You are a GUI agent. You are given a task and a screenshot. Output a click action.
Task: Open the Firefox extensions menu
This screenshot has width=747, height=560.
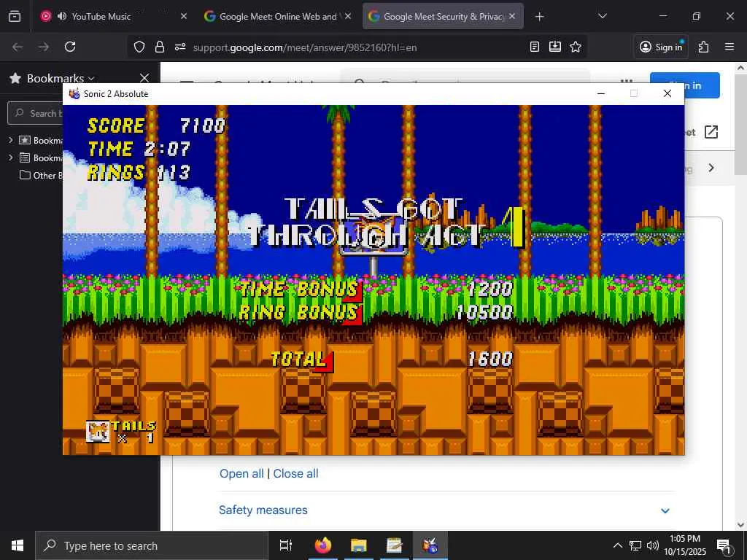click(703, 47)
